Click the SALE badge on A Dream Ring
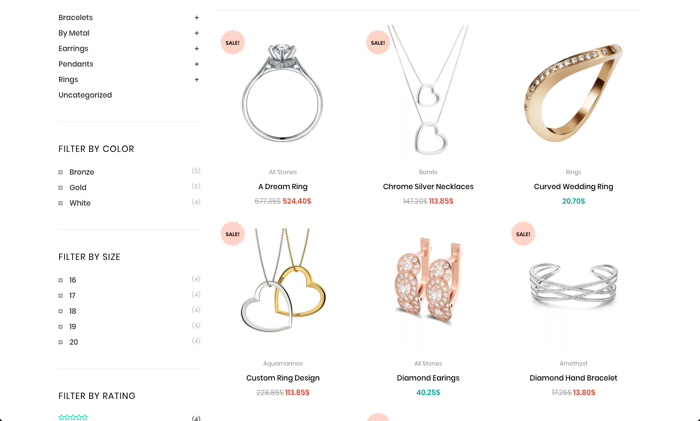Screen dimensions: 700x421 [233, 42]
